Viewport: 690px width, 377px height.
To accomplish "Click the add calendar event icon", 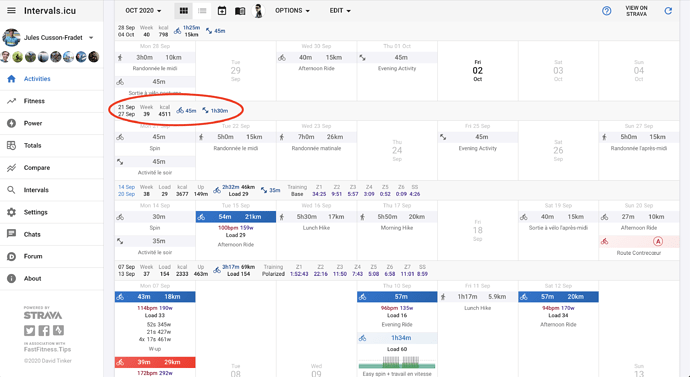I will [x=222, y=11].
